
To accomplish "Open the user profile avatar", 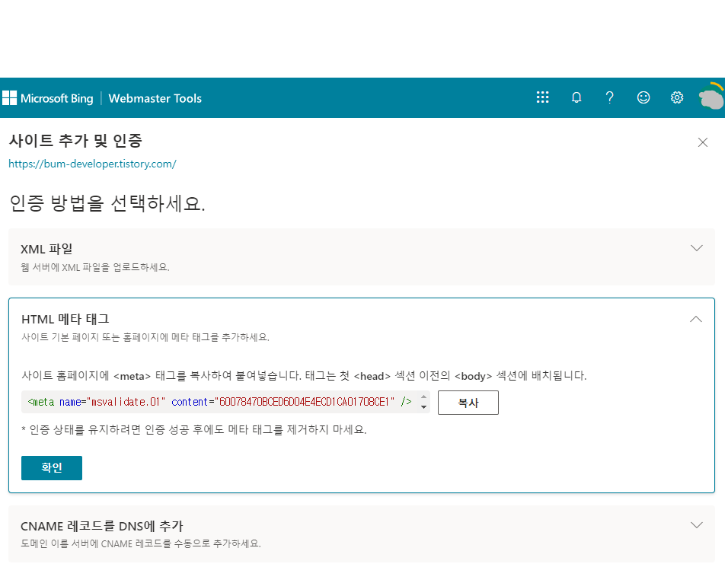I will pos(711,97).
